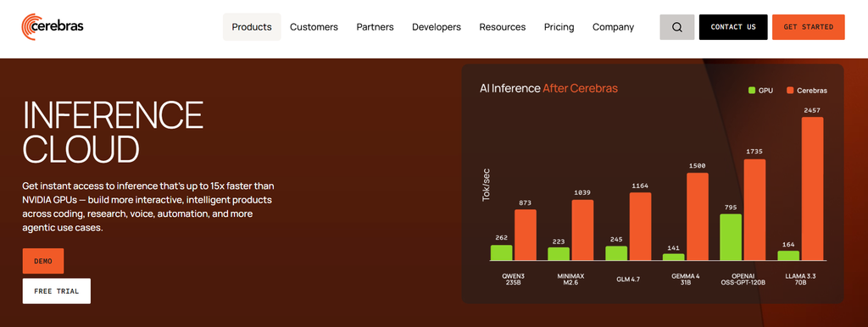The height and width of the screenshot is (327, 868).
Task: Click the Cerebras bar labeled 2457
Action: click(812, 189)
